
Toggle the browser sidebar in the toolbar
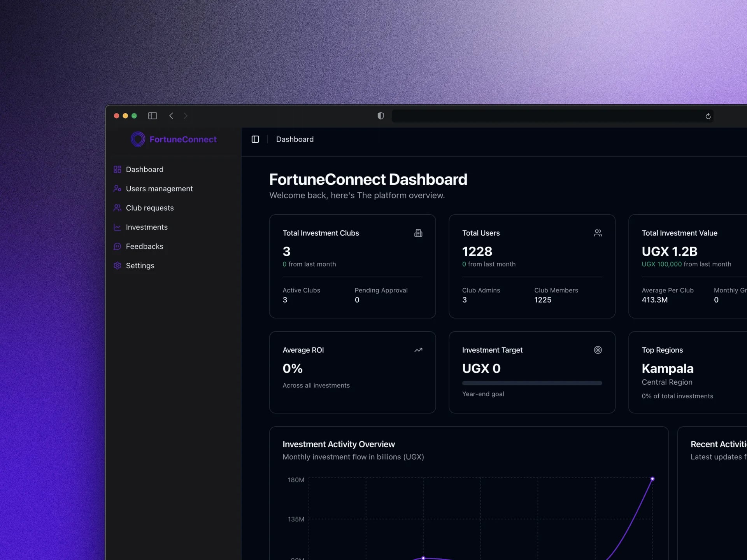click(x=152, y=115)
